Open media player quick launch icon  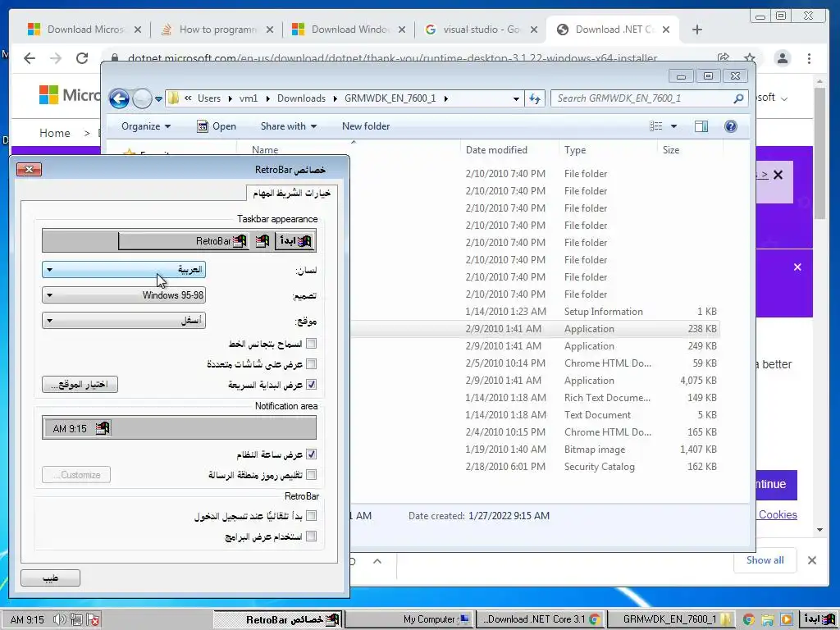tap(786, 620)
